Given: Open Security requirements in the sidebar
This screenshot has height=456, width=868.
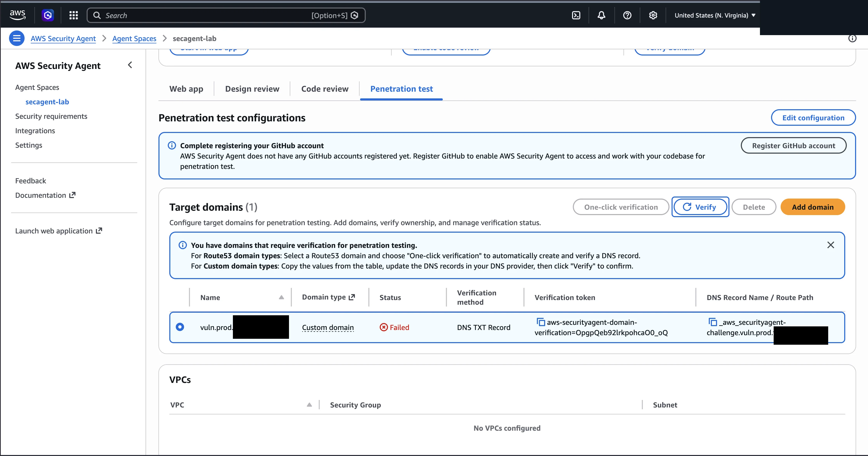Looking at the screenshot, I should pos(51,116).
